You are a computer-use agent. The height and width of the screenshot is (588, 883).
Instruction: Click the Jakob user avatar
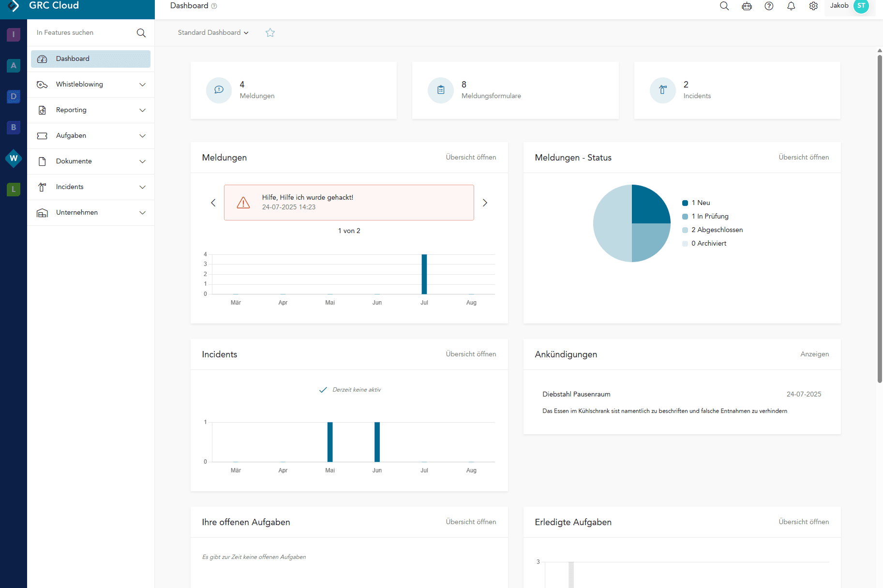click(x=861, y=6)
